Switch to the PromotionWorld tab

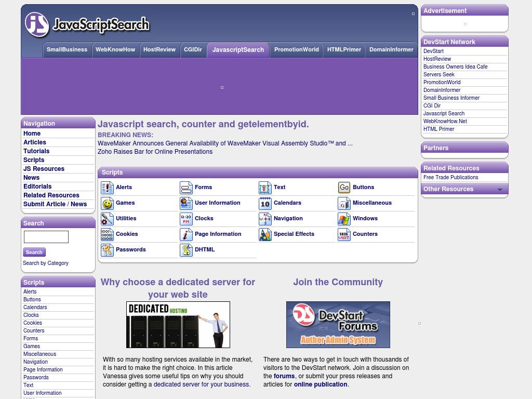pos(296,50)
